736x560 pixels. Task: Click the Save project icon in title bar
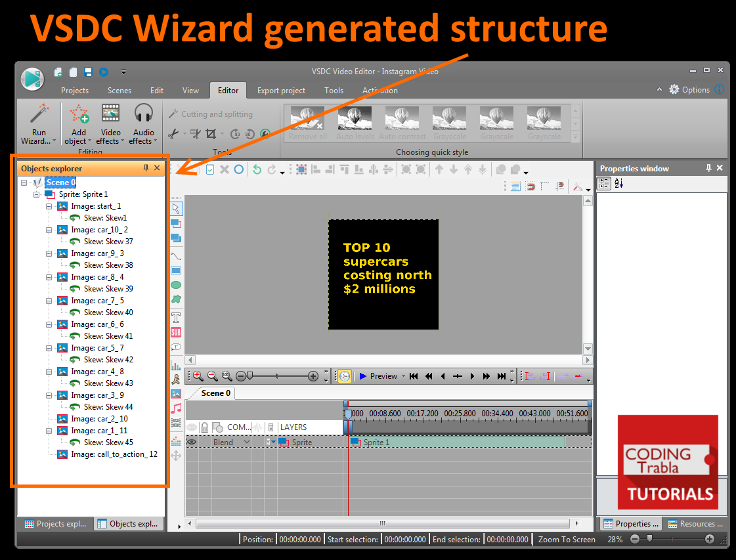[88, 72]
